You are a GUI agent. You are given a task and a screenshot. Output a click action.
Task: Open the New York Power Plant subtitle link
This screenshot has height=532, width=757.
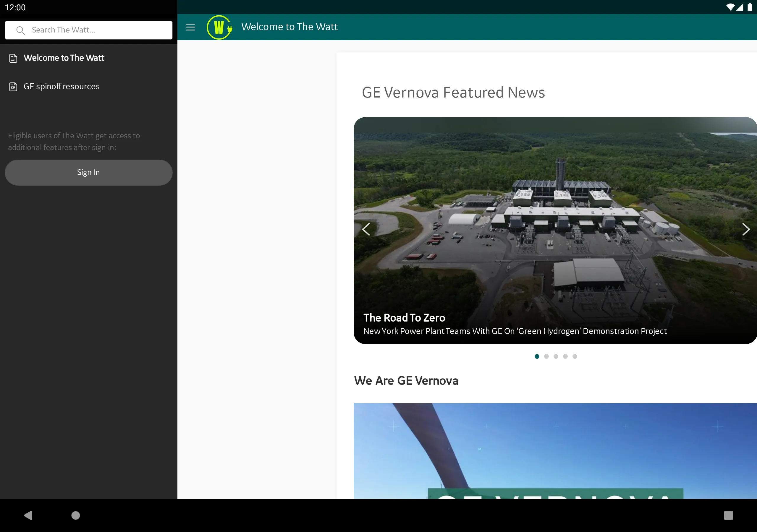tap(515, 331)
